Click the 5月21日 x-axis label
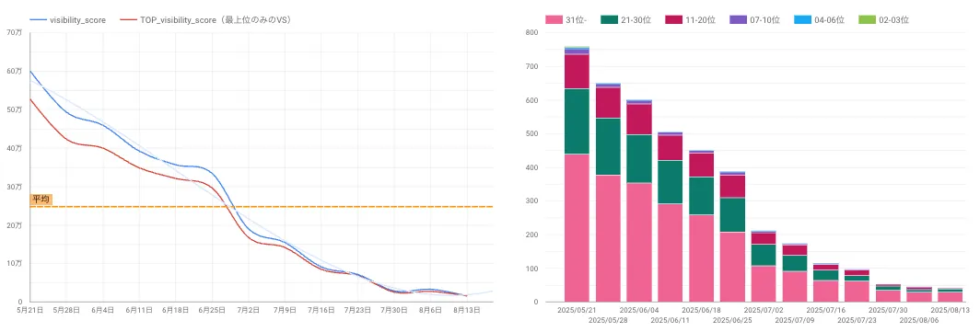This screenshot has width=980, height=332. coord(30,310)
